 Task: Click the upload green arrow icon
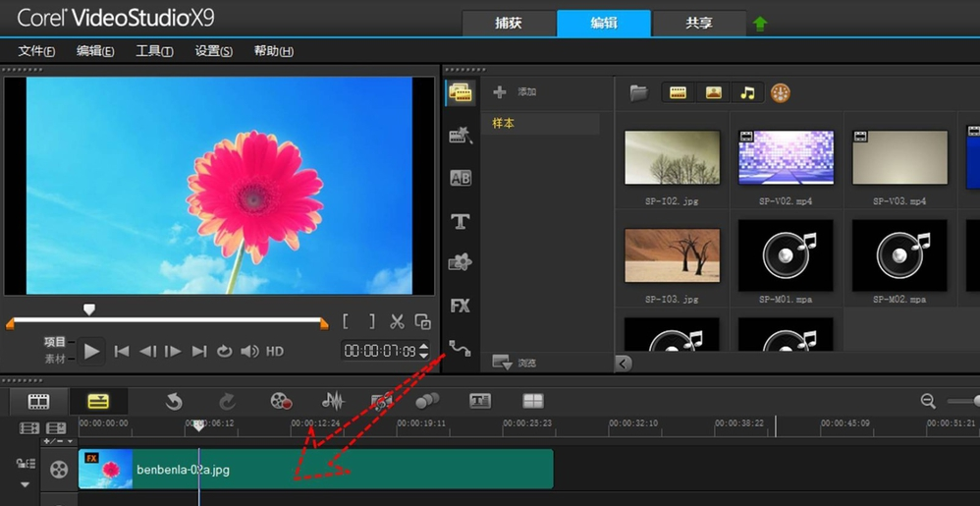760,25
